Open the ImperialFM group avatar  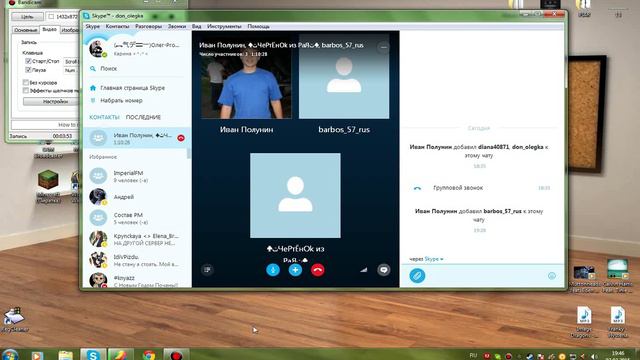pyautogui.click(x=98, y=176)
